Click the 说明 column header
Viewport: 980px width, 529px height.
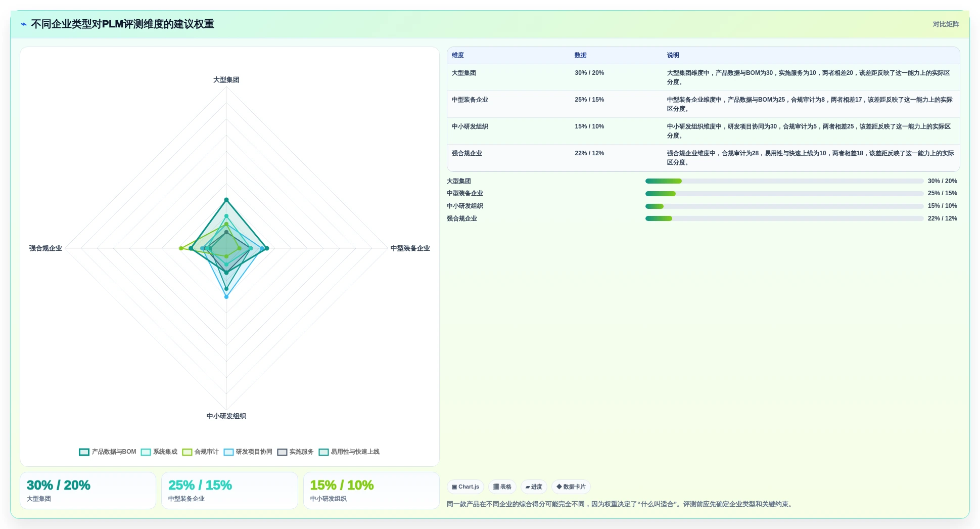point(673,56)
